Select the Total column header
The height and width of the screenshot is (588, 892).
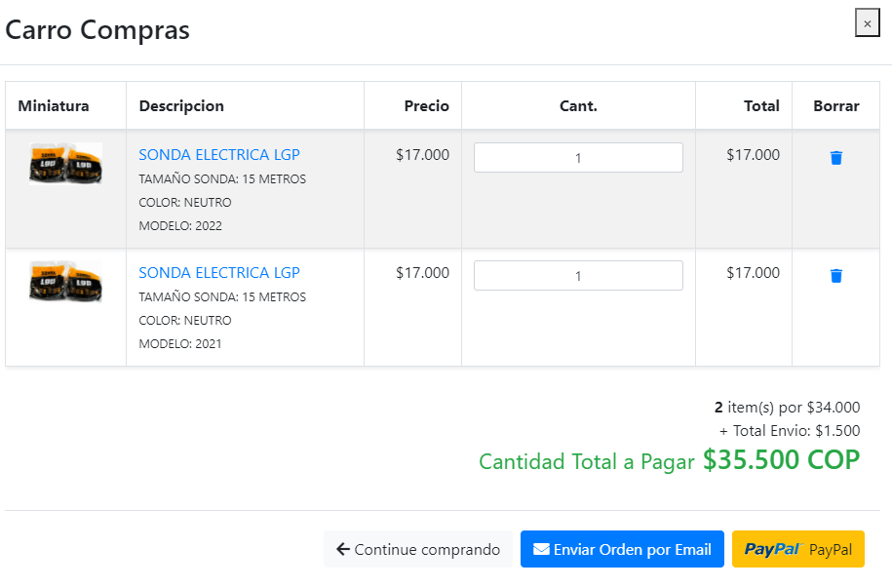pos(761,106)
